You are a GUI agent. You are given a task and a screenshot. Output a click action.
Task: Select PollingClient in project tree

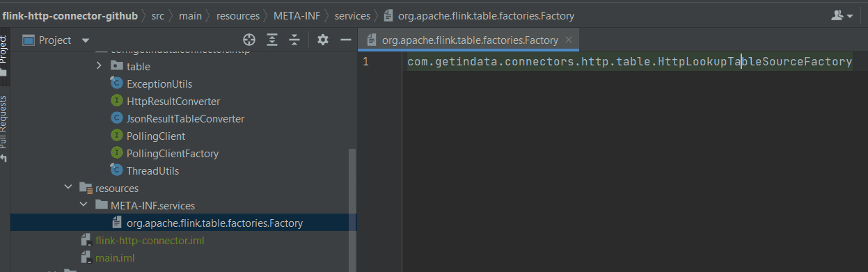click(156, 136)
